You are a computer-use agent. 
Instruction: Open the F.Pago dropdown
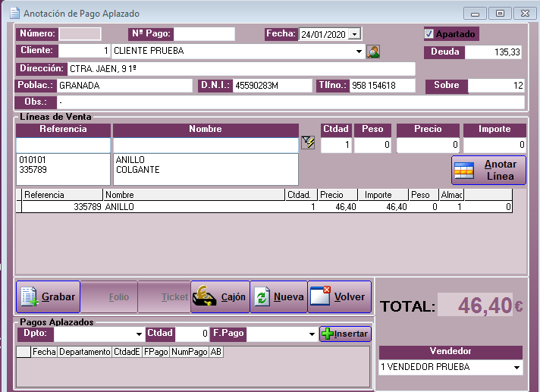pos(312,334)
